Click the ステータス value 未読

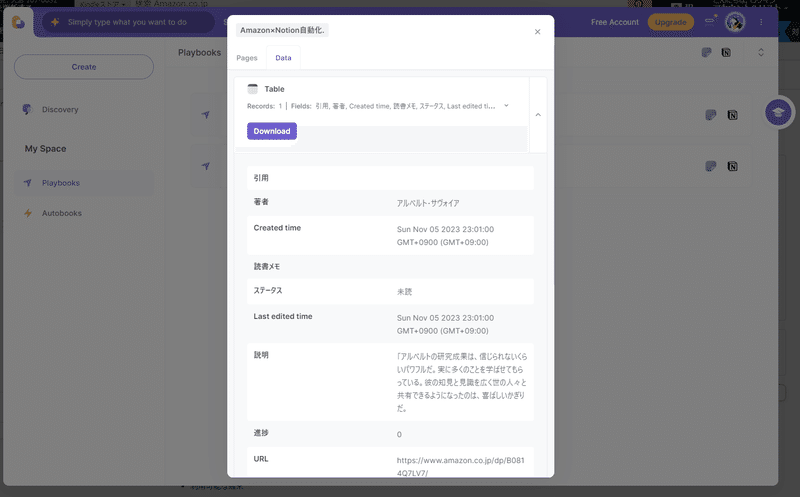(x=404, y=292)
